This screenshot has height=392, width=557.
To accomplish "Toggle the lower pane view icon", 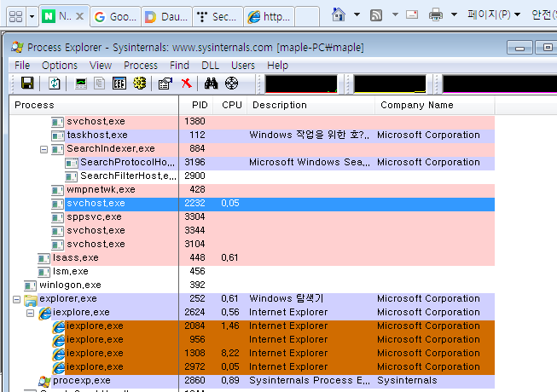I will 119,84.
